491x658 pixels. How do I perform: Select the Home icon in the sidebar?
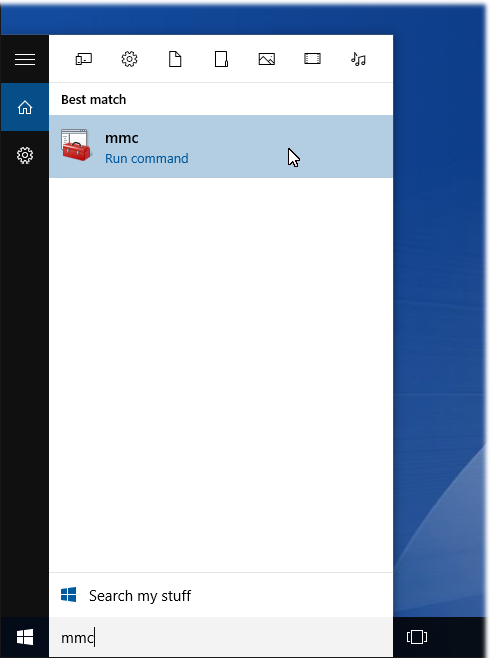(25, 107)
